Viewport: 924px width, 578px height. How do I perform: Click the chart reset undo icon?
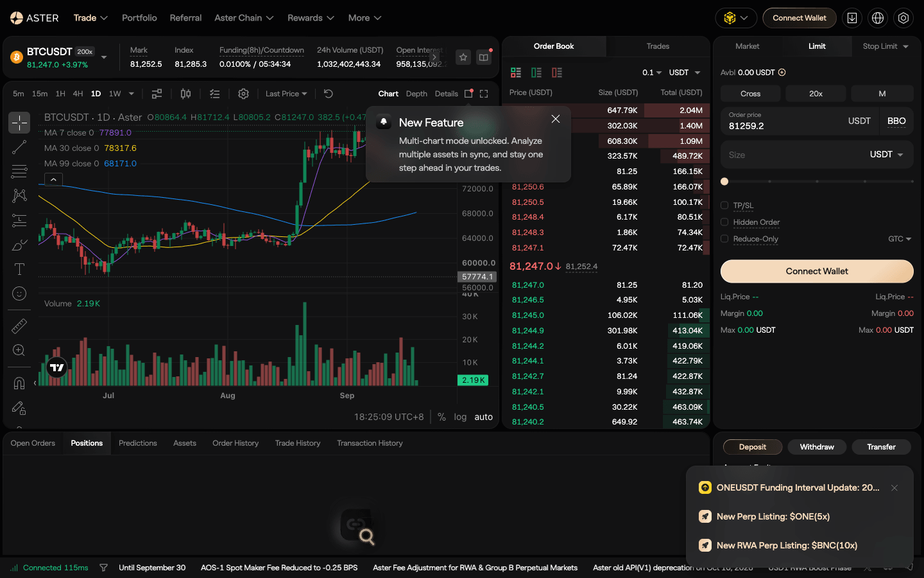329,94
